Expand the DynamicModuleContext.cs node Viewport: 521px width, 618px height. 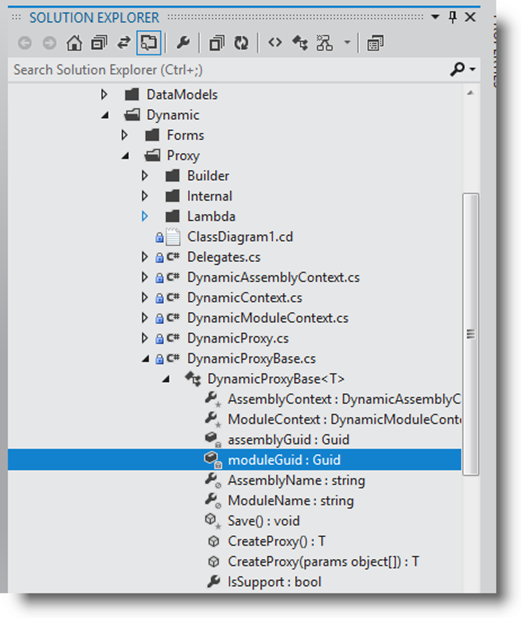(145, 318)
